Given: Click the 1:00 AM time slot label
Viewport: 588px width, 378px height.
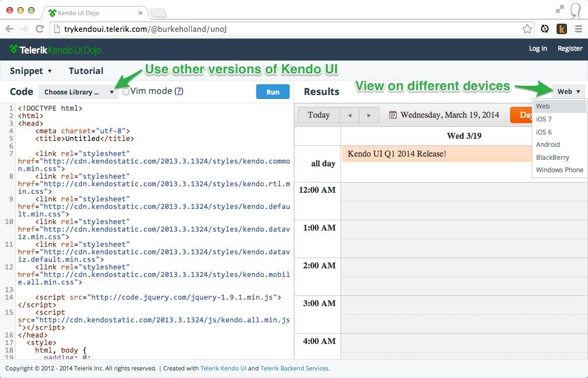Looking at the screenshot, I should coord(319,228).
